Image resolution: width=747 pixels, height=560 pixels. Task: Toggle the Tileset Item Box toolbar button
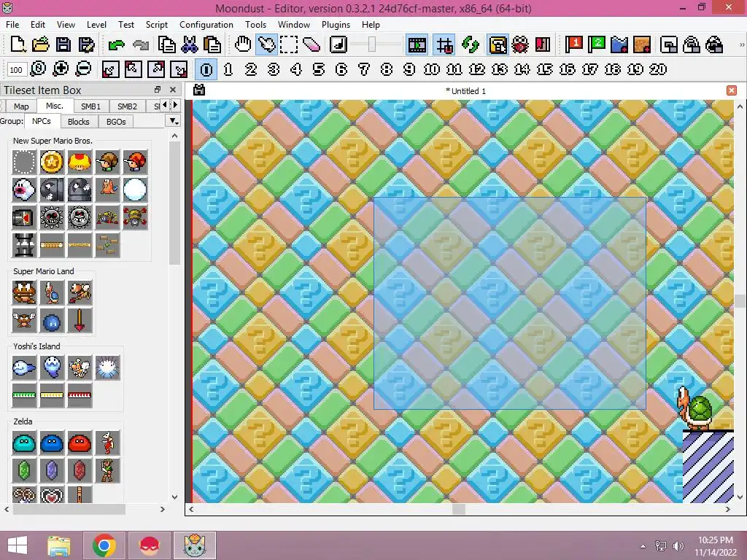tap(498, 44)
